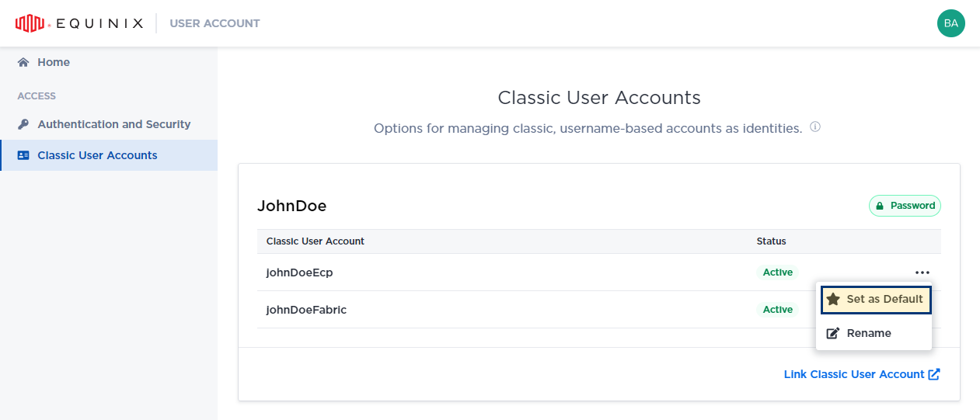Click the info icon beside the page description
This screenshot has height=420, width=980.
click(815, 127)
